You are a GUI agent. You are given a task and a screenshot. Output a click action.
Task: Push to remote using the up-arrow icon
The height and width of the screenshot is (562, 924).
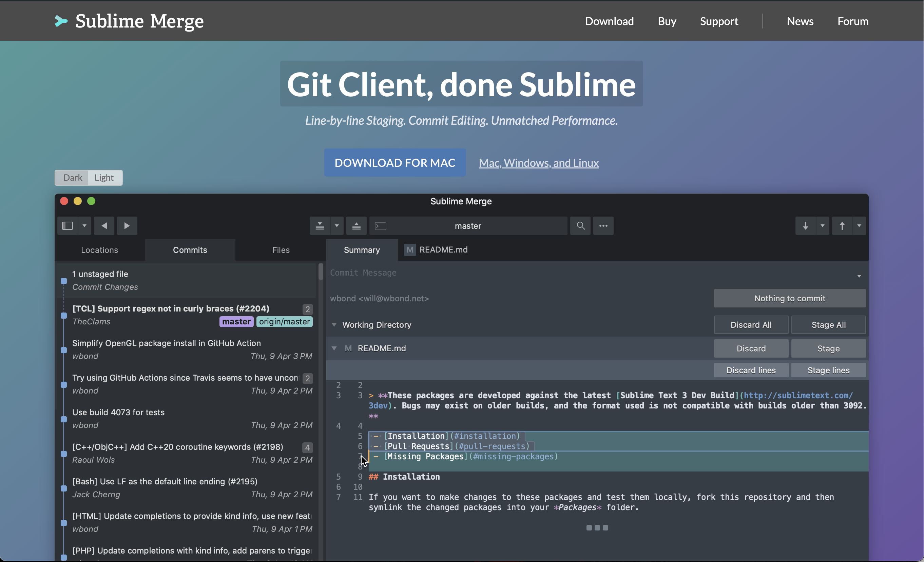(842, 225)
